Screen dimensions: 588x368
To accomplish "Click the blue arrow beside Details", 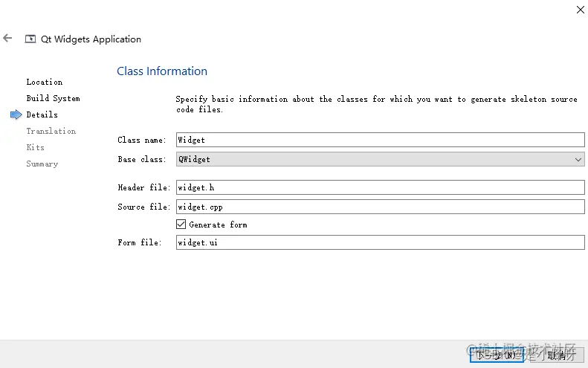I will coord(16,114).
